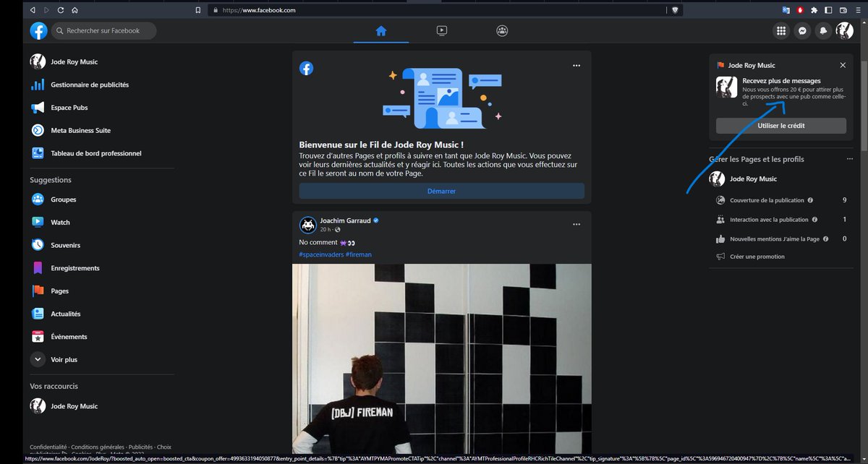Viewport: 868px width, 464px height.
Task: Reload the page
Action: (x=61, y=10)
